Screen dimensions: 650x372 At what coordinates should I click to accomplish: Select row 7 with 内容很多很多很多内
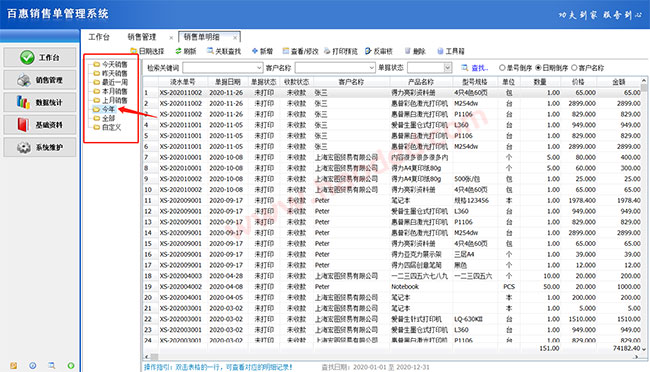392,157
